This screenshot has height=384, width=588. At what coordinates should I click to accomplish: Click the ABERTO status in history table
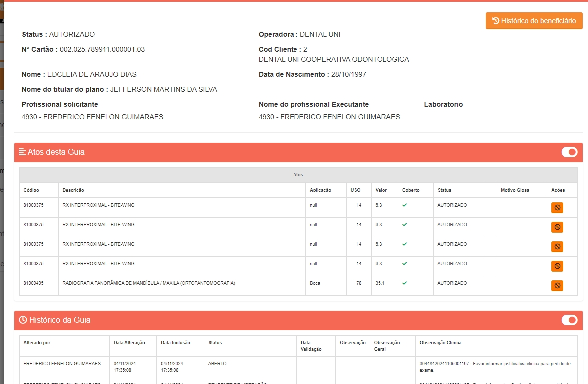(x=217, y=364)
